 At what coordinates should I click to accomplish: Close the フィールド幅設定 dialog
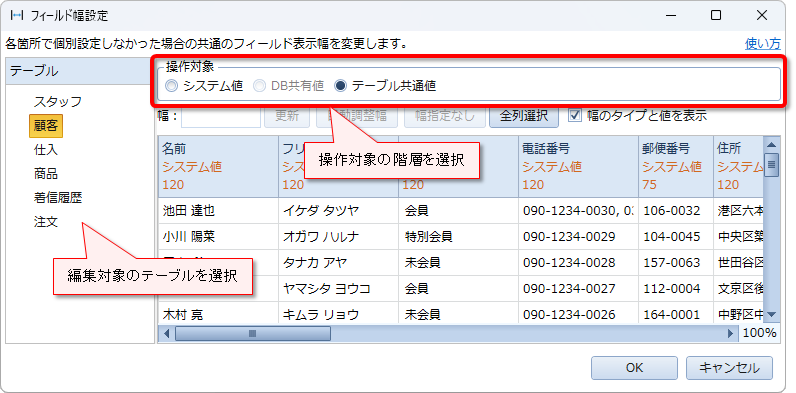761,15
